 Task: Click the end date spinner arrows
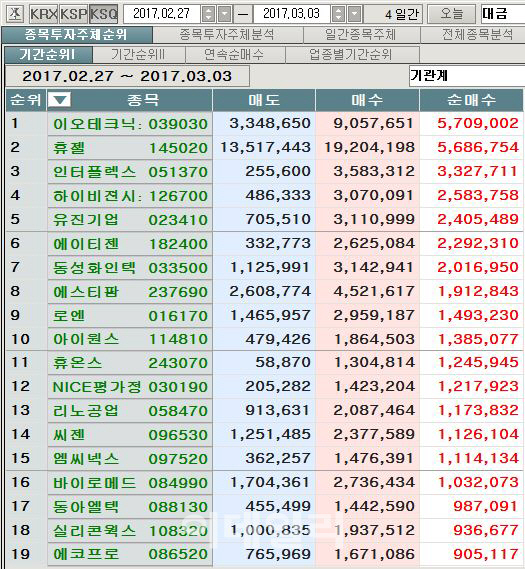point(338,14)
